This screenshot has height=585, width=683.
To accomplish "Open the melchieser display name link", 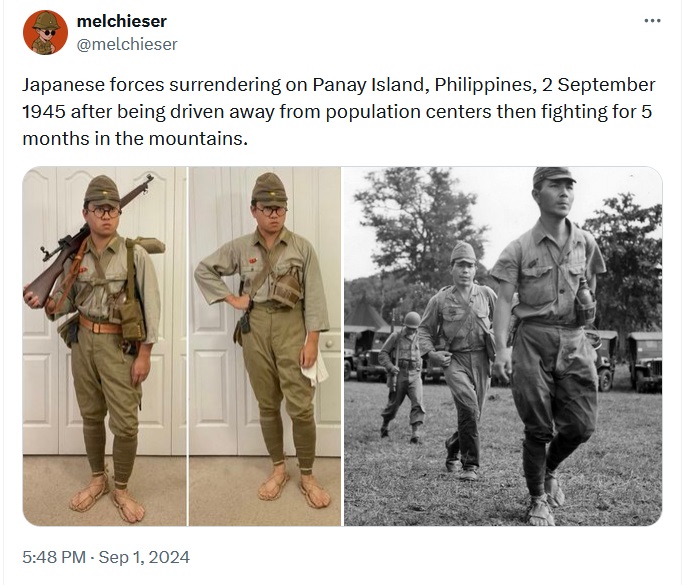I will click(122, 21).
